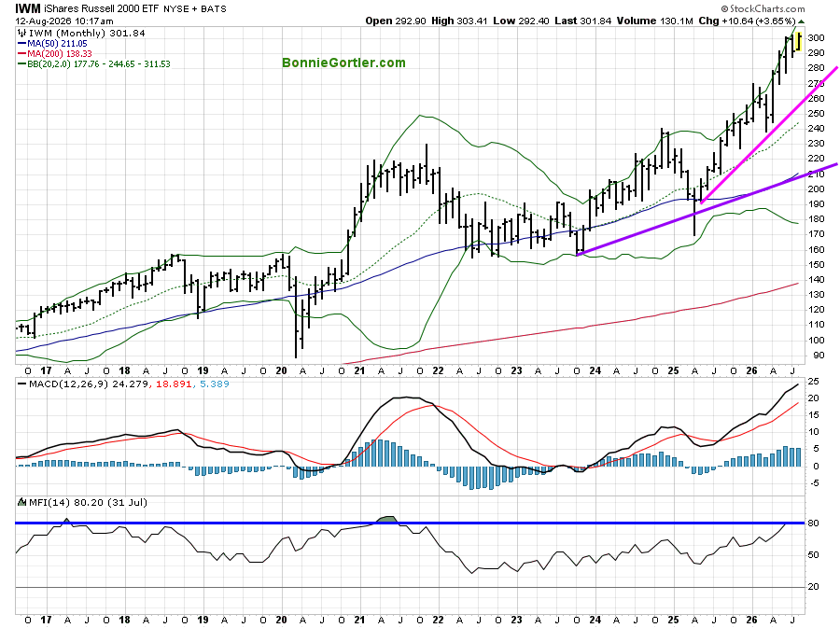The image size is (840, 628).
Task: Click the copyright icon beside StockCharts.com
Action: [x=725, y=8]
